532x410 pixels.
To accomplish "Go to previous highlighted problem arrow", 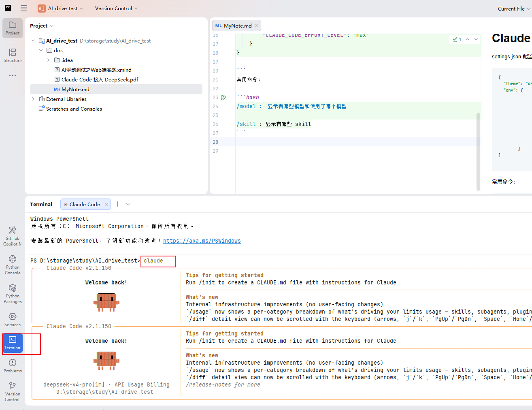I will [468, 39].
